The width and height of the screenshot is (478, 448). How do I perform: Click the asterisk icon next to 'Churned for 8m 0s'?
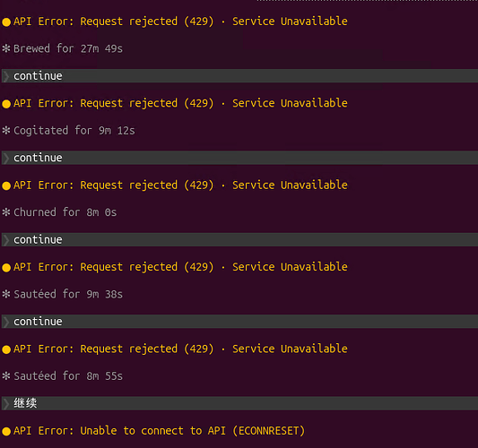coord(6,212)
